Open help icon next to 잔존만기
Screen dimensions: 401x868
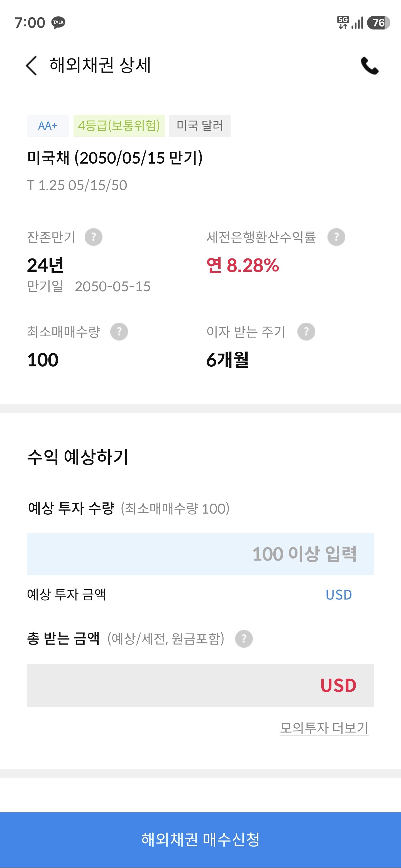pos(93,237)
